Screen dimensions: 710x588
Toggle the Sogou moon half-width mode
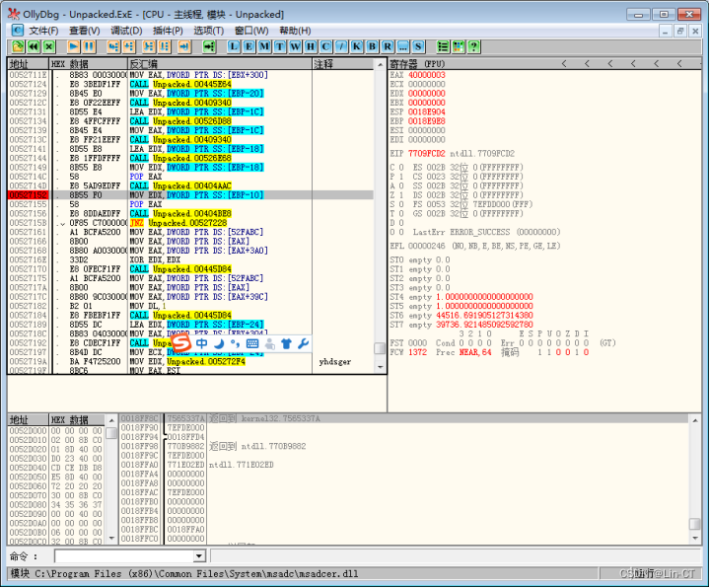pos(219,343)
